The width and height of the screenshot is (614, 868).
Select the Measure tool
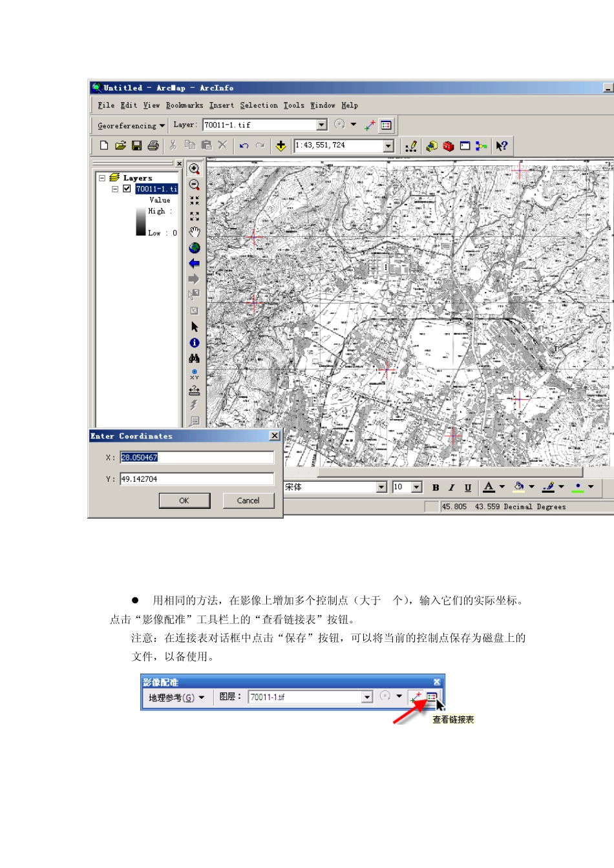point(194,390)
